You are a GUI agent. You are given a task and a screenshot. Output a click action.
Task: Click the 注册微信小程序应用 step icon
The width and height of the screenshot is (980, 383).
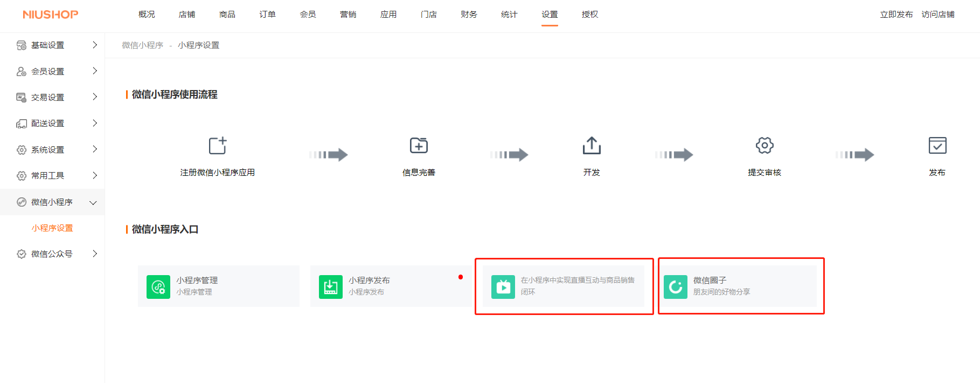click(x=218, y=146)
